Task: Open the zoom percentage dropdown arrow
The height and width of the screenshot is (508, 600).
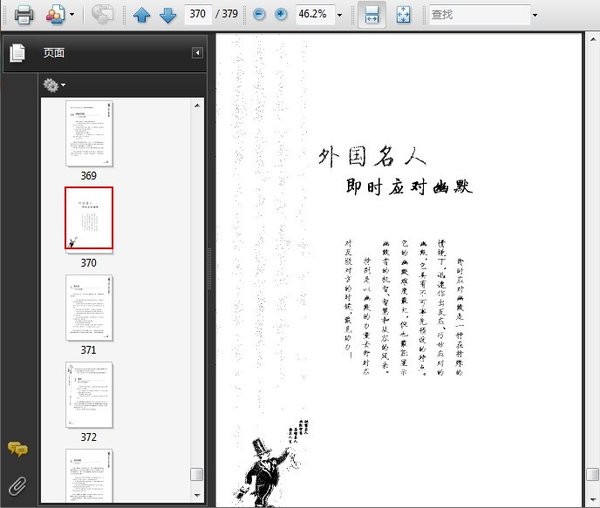Action: click(339, 16)
